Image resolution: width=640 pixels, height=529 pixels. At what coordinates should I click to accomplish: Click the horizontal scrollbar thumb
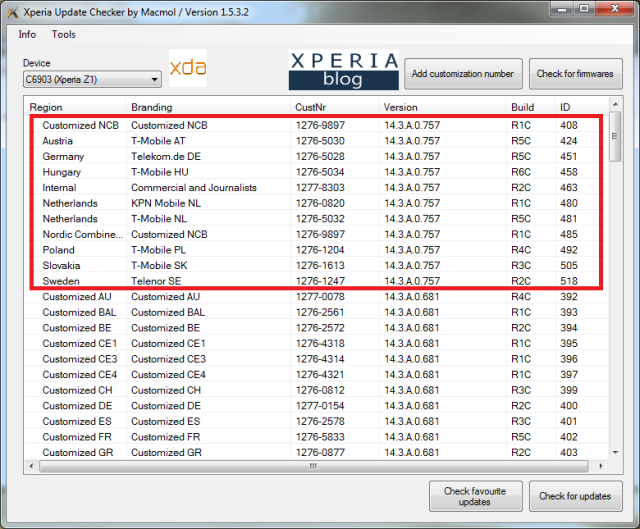click(313, 466)
